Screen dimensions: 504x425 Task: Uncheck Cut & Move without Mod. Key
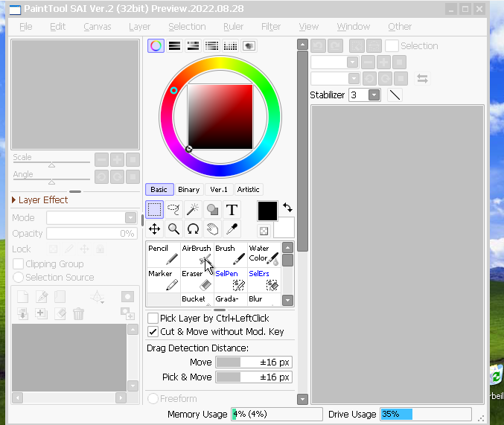(153, 332)
